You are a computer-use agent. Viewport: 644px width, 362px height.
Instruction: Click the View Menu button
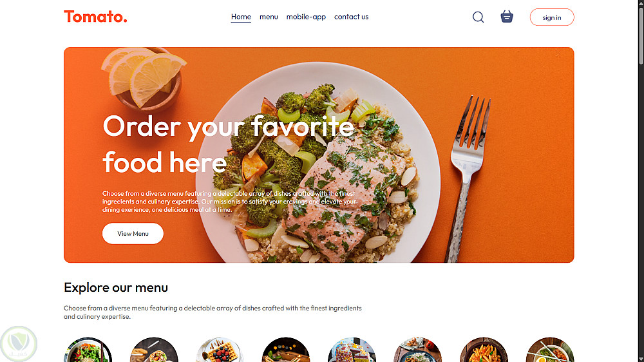coord(133,233)
